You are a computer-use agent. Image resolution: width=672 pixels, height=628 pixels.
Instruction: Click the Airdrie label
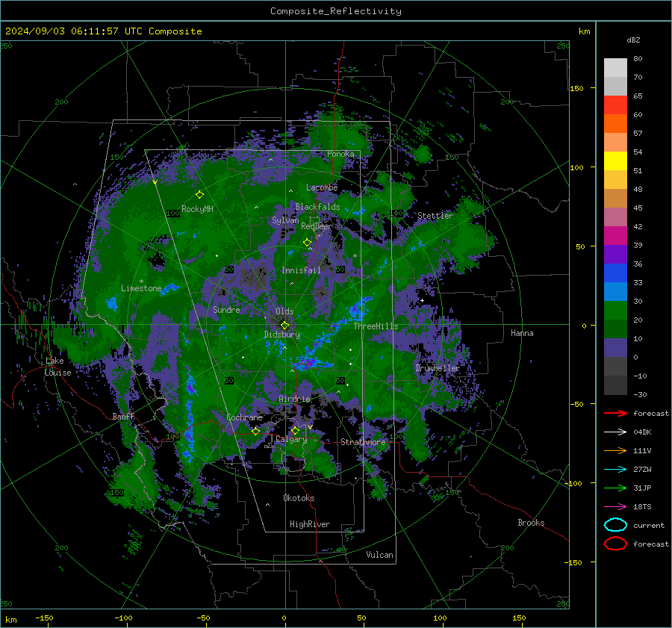tap(294, 399)
